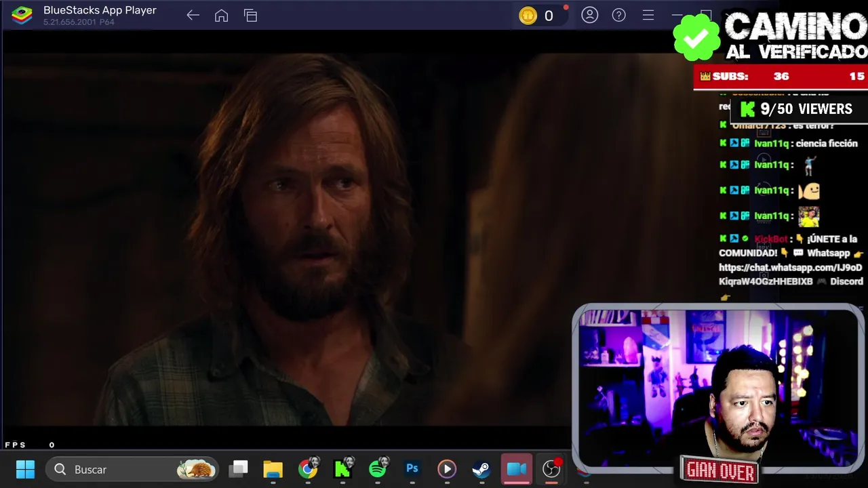
Task: Open Steam from the taskbar
Action: point(481,469)
